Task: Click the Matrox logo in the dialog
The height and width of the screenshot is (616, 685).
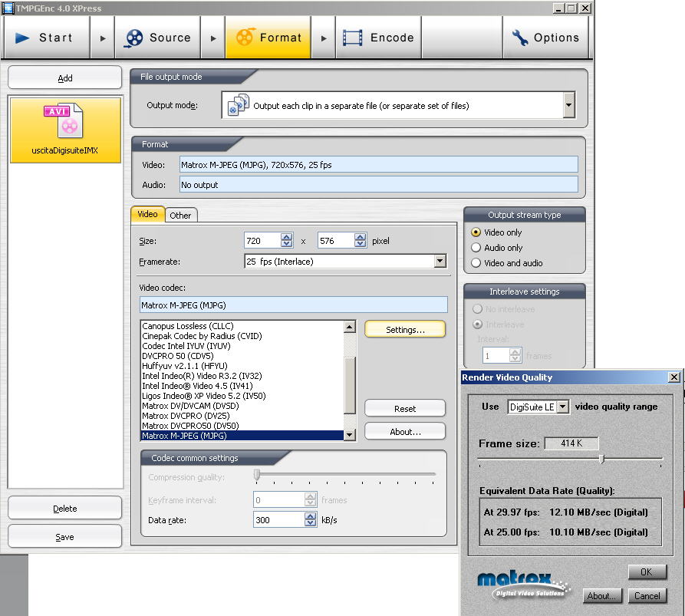Action: [x=523, y=585]
